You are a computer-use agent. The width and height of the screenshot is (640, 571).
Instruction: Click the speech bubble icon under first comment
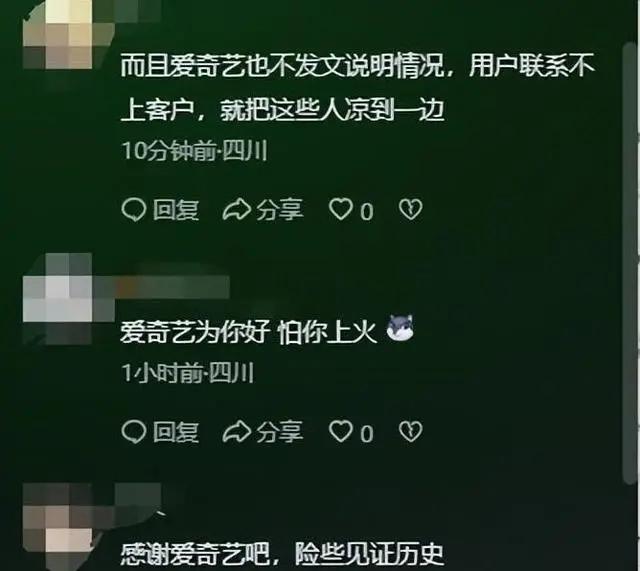(133, 210)
